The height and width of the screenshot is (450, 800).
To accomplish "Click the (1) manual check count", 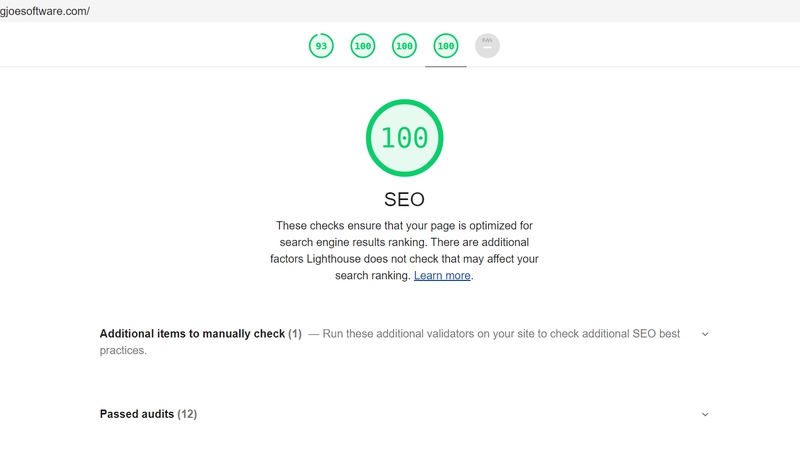I will (294, 334).
